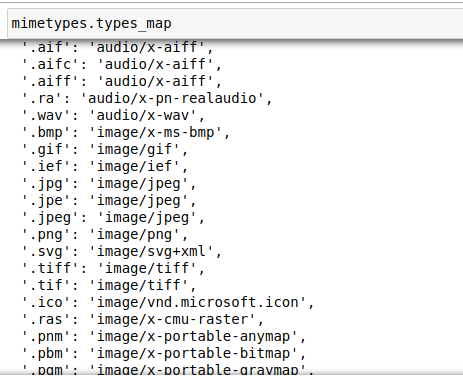Click the '.jpe' image/jpeg line

pyautogui.click(x=109, y=201)
